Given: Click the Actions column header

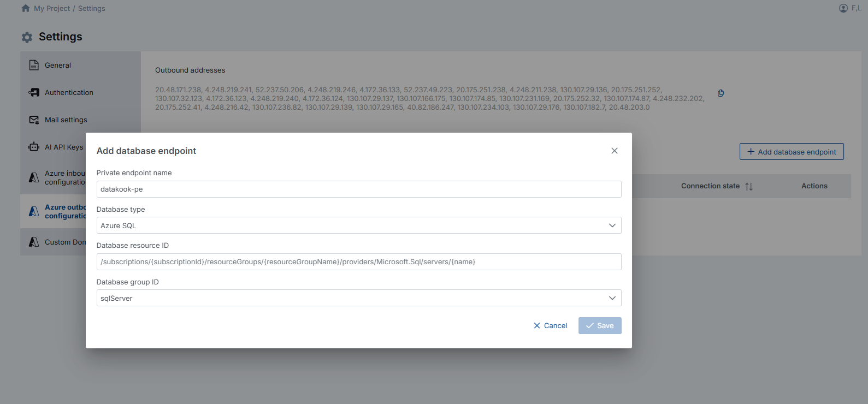Looking at the screenshot, I should (814, 186).
